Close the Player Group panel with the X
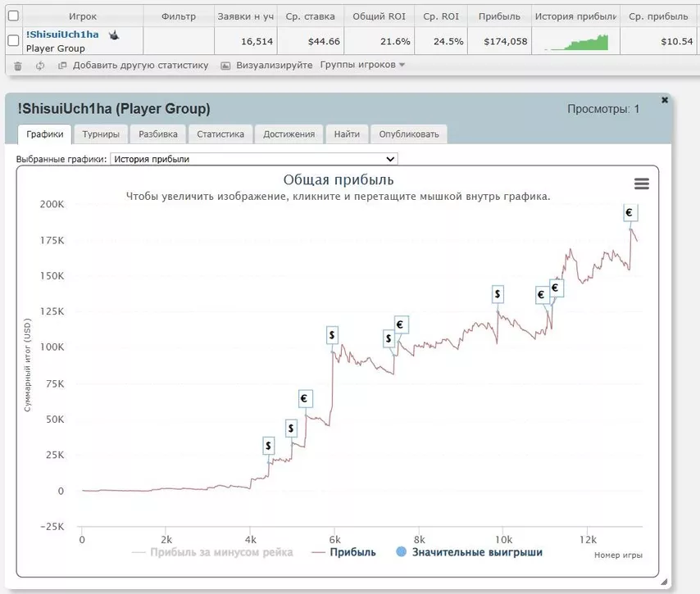This screenshot has height=594, width=700. tap(665, 100)
